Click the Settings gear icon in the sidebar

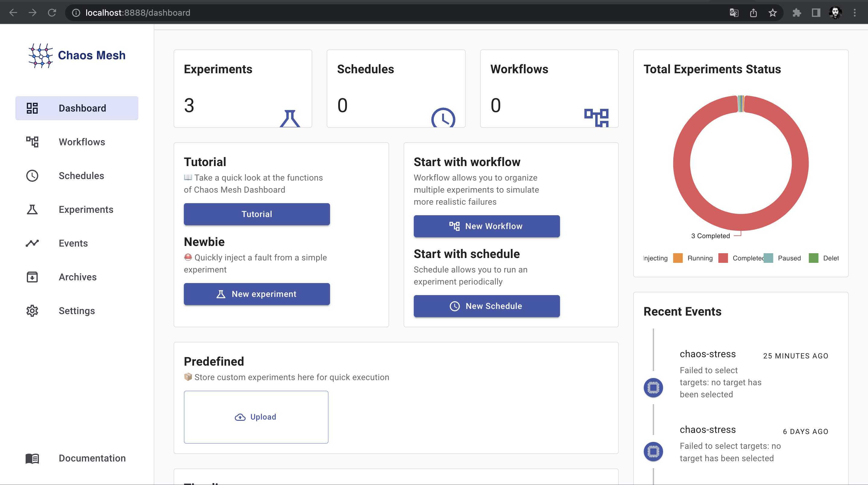tap(32, 311)
